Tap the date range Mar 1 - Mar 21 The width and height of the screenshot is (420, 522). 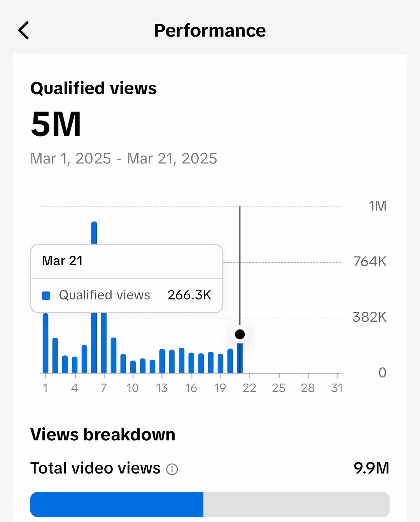(124, 159)
